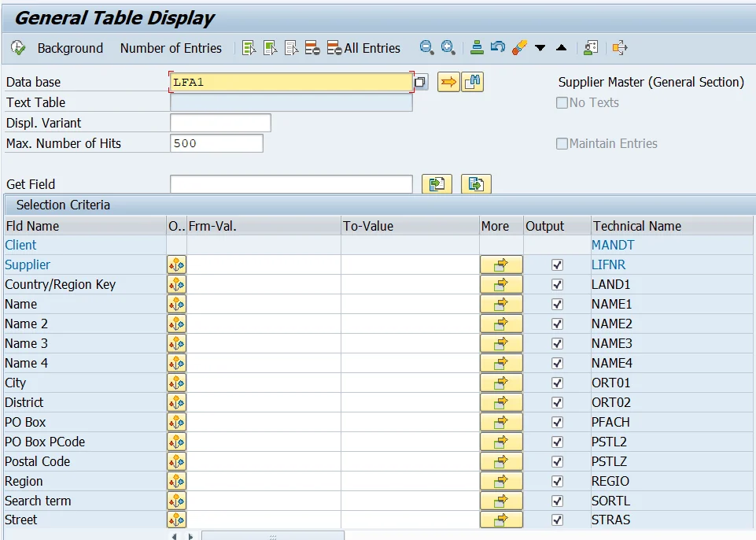756x540 pixels.
Task: Click the LIFNR technical name text
Action: 608,265
